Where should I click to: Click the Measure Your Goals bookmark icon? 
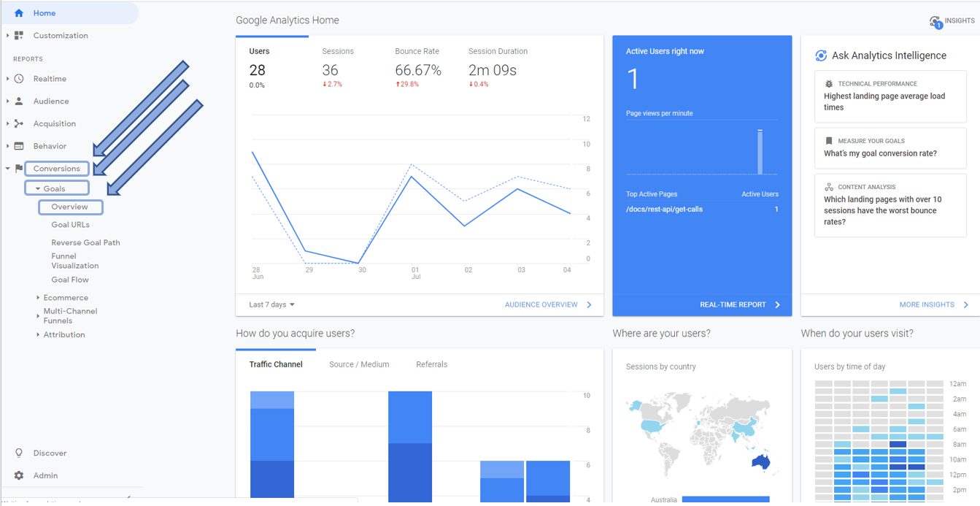829,141
